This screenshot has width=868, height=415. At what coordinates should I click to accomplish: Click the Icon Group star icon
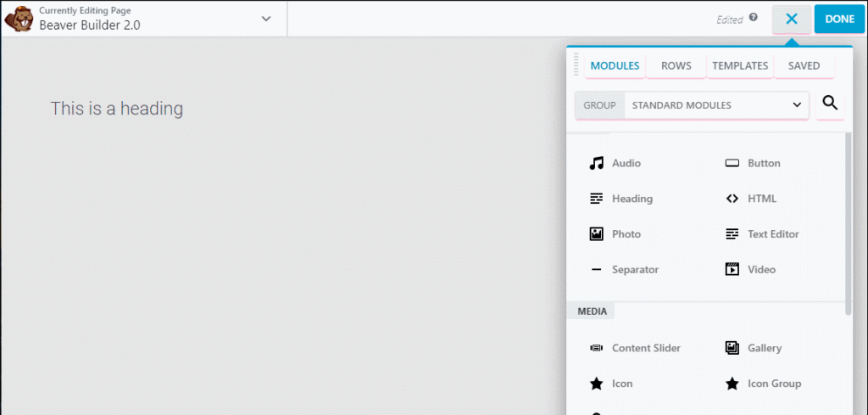[732, 384]
